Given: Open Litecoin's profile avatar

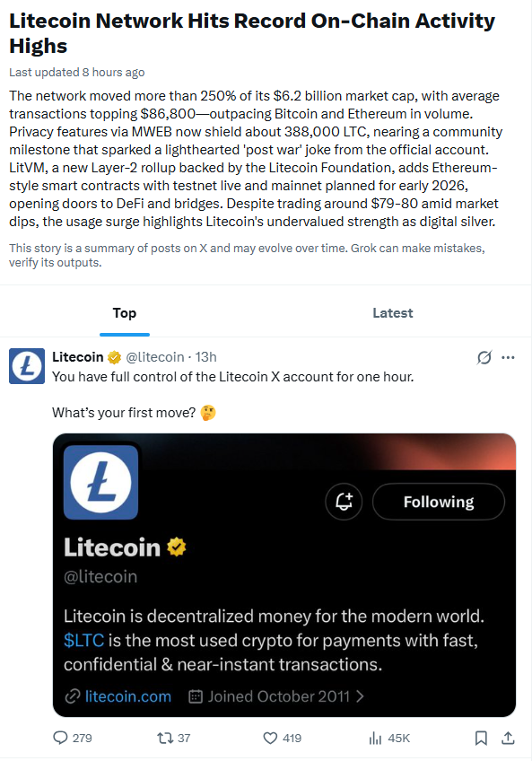Looking at the screenshot, I should pyautogui.click(x=26, y=366).
